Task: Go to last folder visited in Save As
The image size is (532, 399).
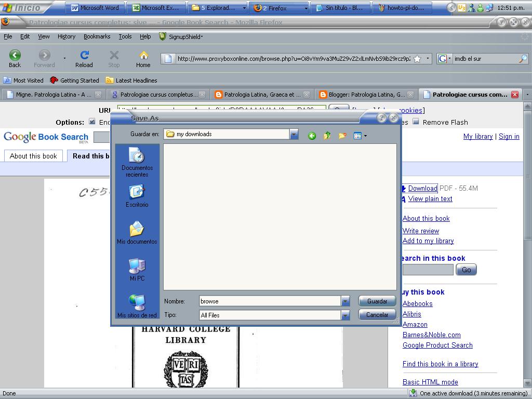Action: pos(312,136)
